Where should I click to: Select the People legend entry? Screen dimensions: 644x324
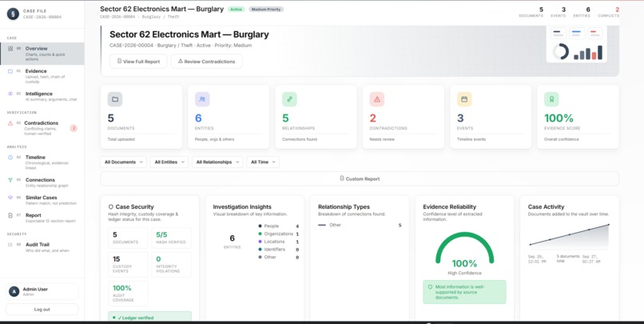coord(279,226)
